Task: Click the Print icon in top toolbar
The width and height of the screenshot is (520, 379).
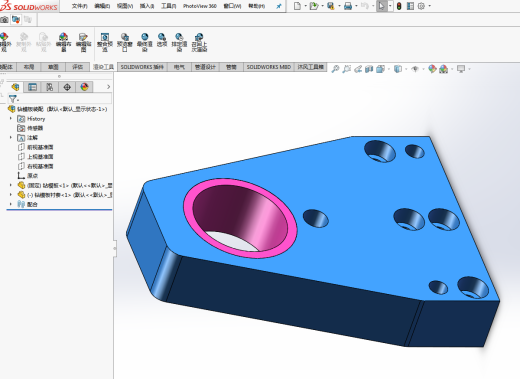Action: [x=348, y=6]
